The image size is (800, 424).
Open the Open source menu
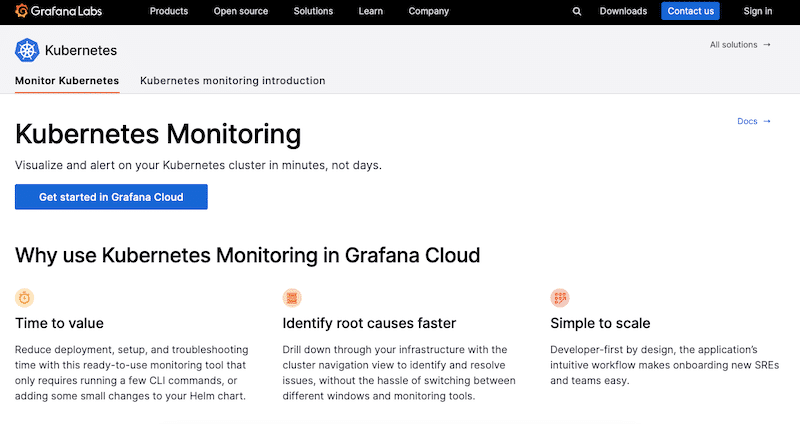coord(241,11)
